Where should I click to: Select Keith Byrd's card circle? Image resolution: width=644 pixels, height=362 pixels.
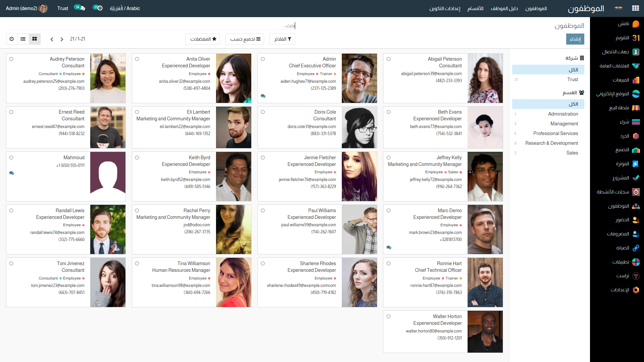coord(137,158)
